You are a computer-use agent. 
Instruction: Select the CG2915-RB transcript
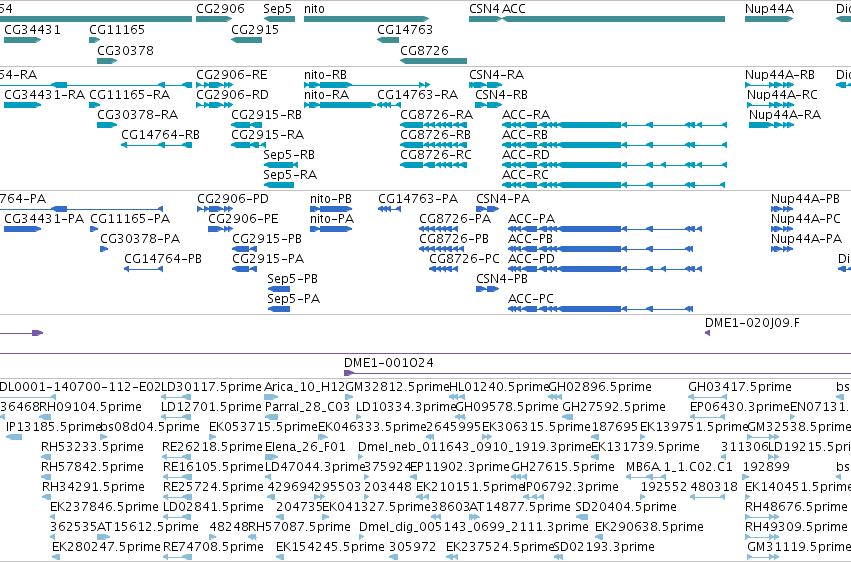(x=246, y=125)
